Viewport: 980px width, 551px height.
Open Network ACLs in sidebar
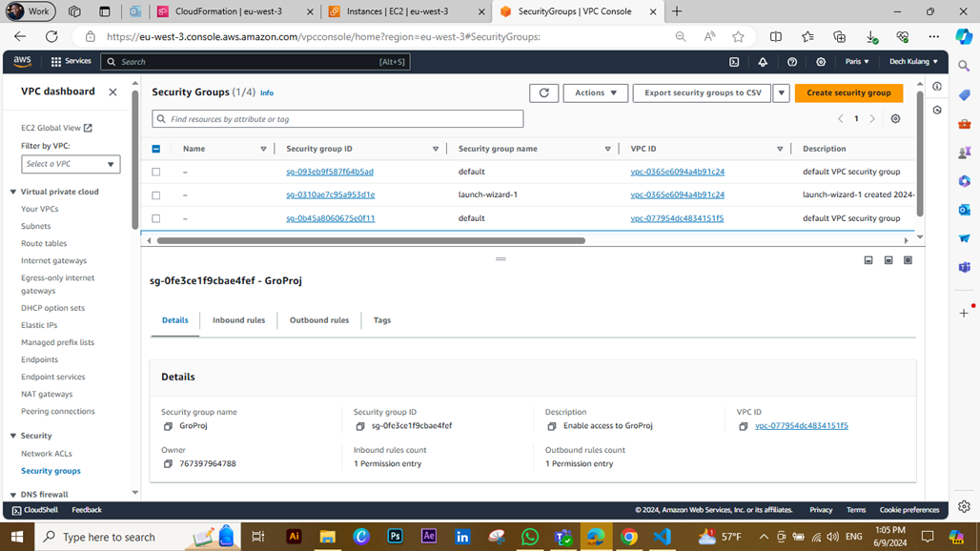[x=47, y=454]
